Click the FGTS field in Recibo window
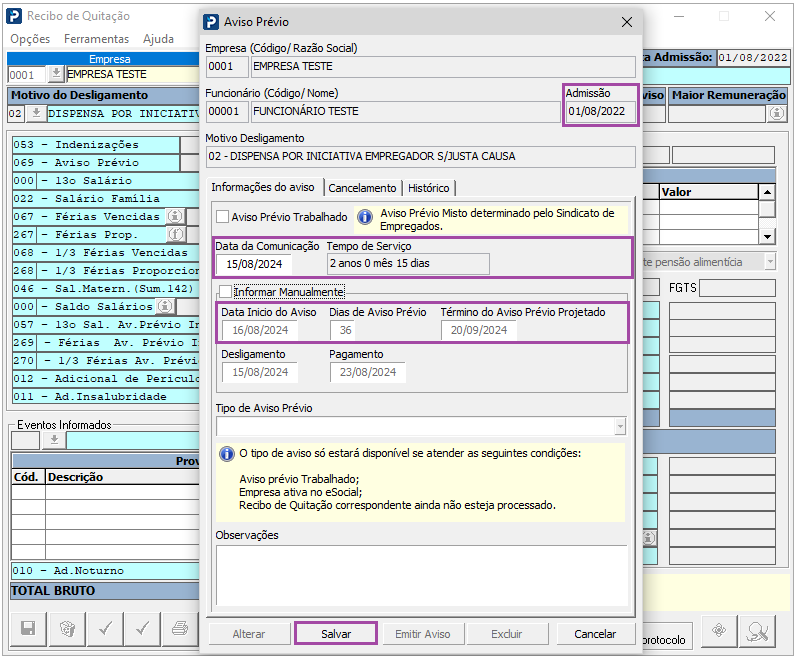 point(737,288)
